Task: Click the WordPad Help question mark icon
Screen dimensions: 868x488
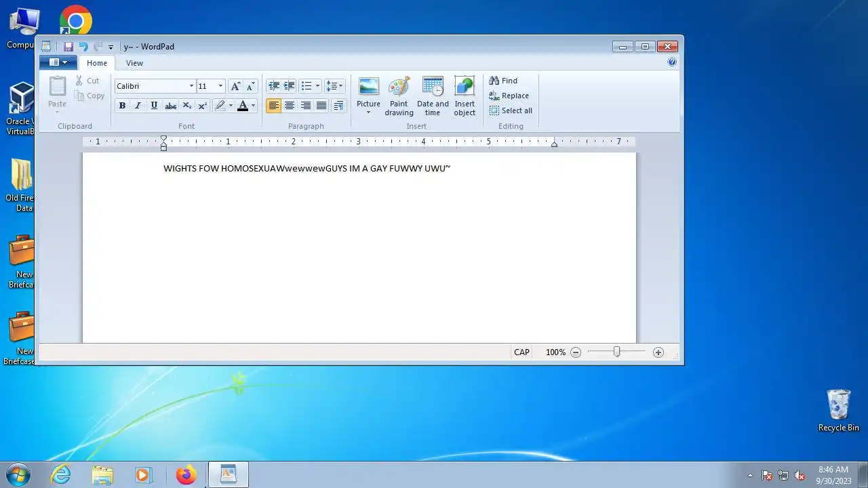Action: (x=672, y=62)
